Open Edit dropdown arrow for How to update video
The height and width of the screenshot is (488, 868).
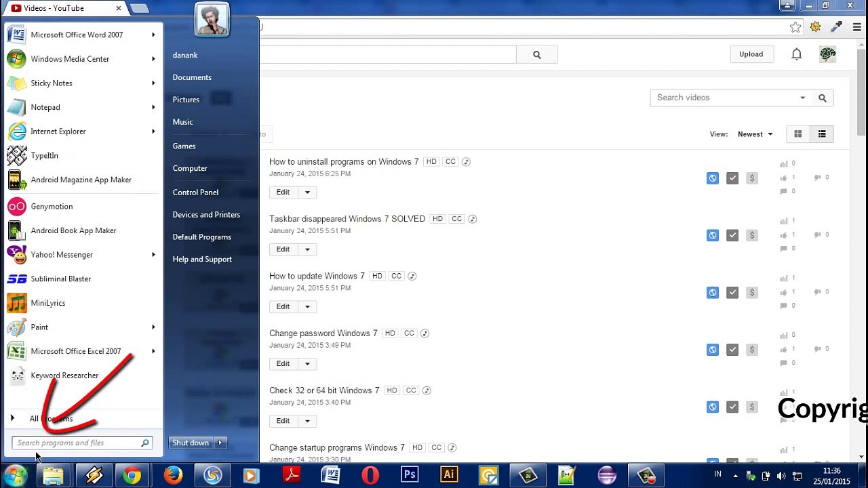307,306
